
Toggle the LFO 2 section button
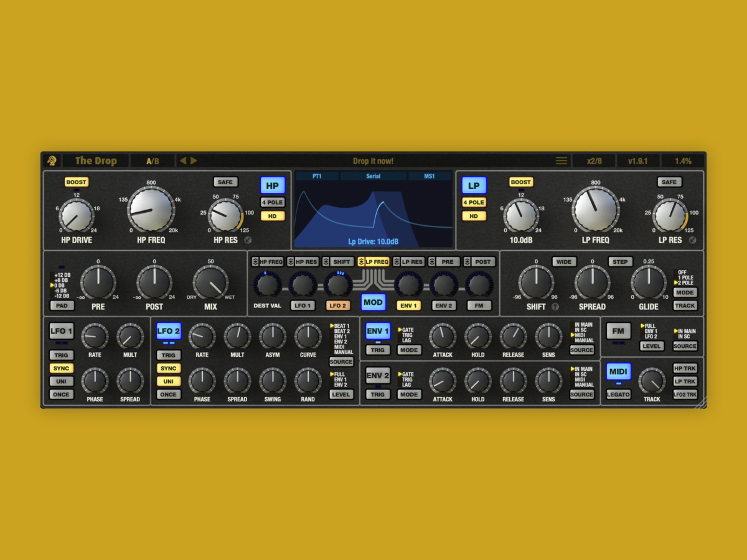(169, 331)
